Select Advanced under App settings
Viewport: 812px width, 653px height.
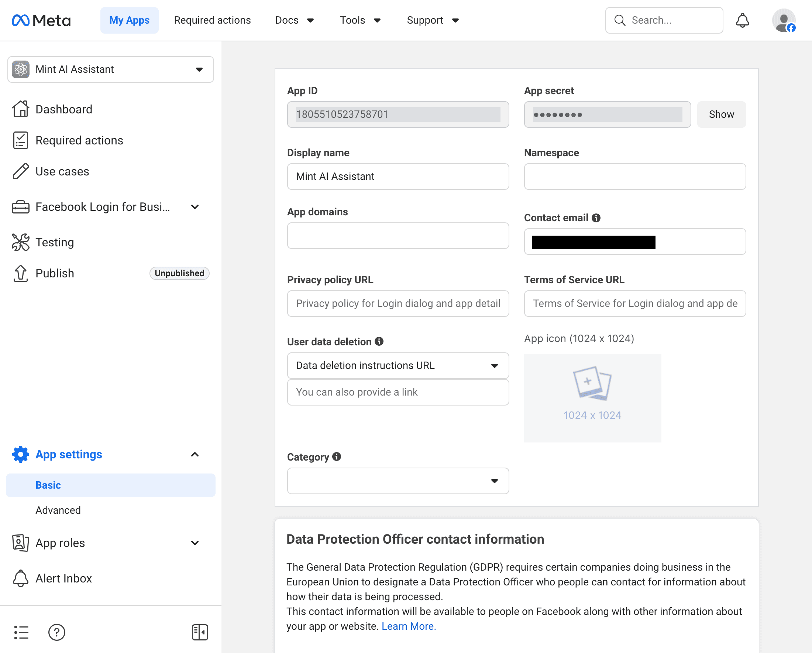(58, 510)
